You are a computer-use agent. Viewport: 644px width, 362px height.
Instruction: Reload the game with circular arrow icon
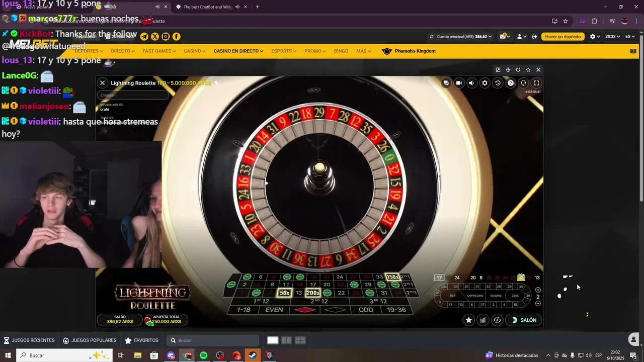518,70
